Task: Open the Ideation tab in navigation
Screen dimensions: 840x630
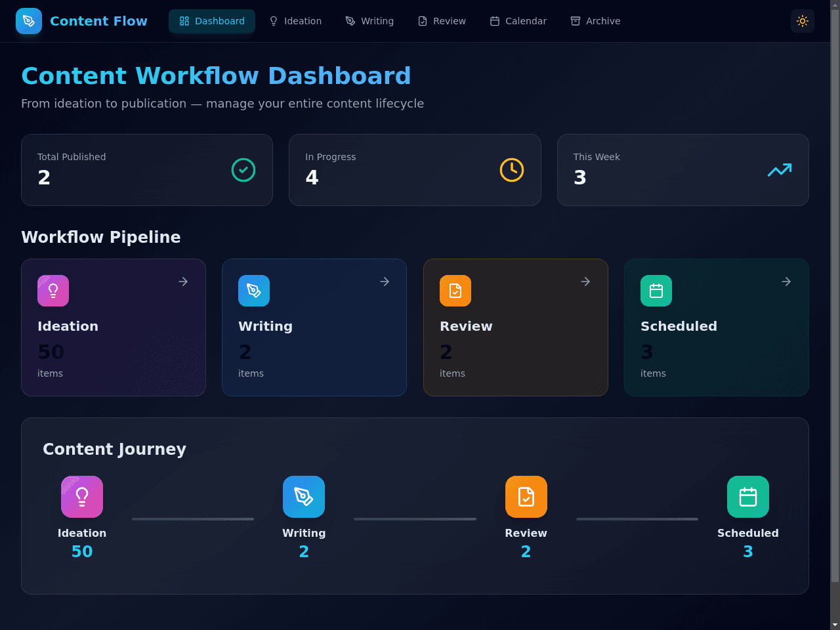Action: point(295,21)
